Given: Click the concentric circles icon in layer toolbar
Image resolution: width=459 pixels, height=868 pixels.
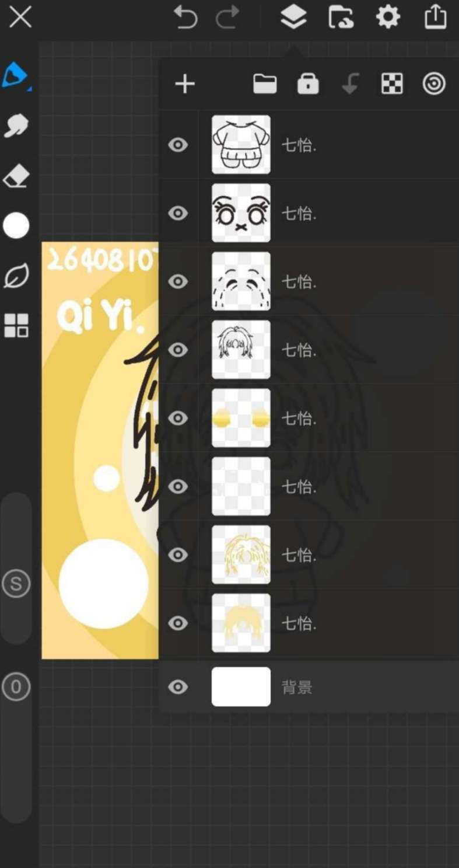Looking at the screenshot, I should 434,84.
